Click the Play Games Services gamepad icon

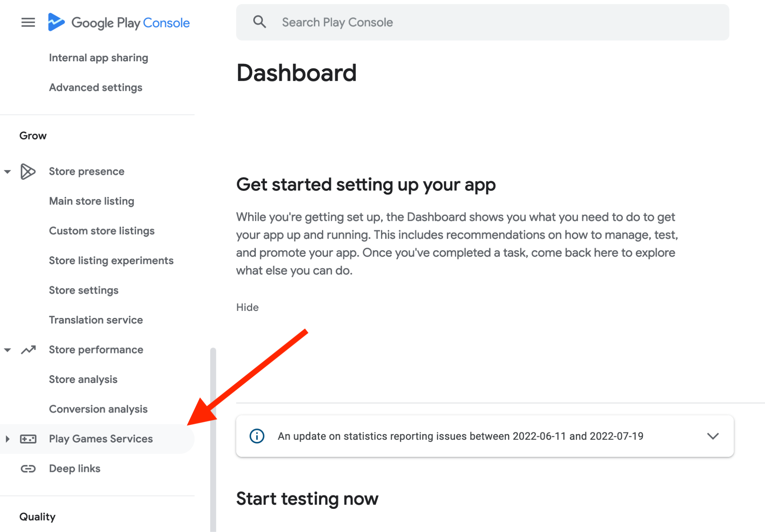point(28,439)
